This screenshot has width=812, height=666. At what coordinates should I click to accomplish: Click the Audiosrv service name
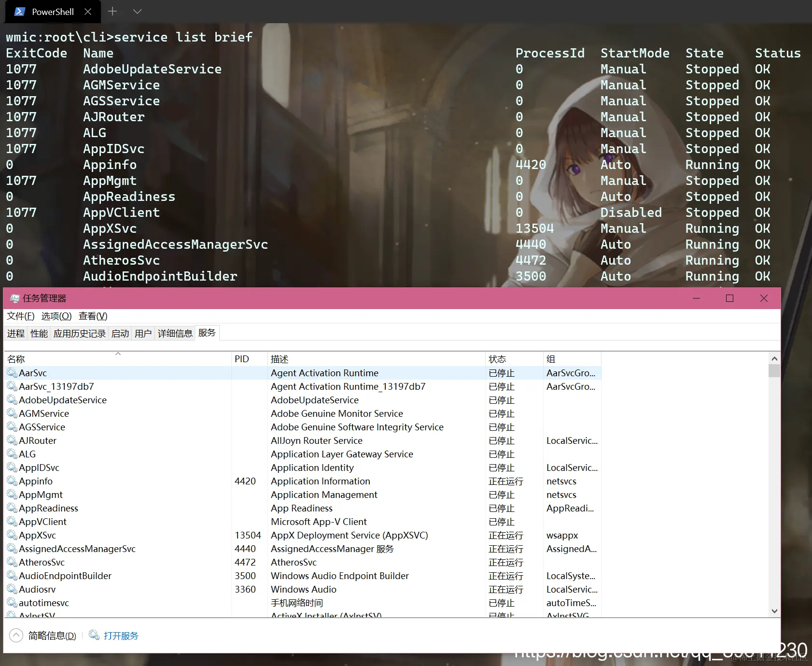[37, 589]
